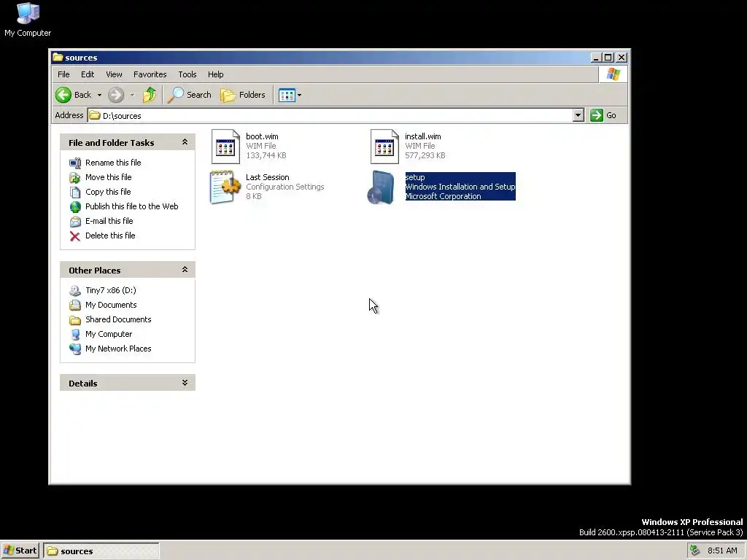The image size is (747, 560).
Task: Click the red Delete X icon
Action: [75, 236]
